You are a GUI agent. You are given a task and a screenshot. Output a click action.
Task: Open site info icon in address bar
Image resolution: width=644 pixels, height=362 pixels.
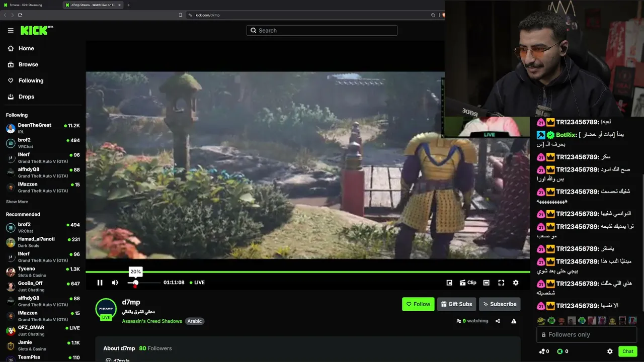(190, 15)
